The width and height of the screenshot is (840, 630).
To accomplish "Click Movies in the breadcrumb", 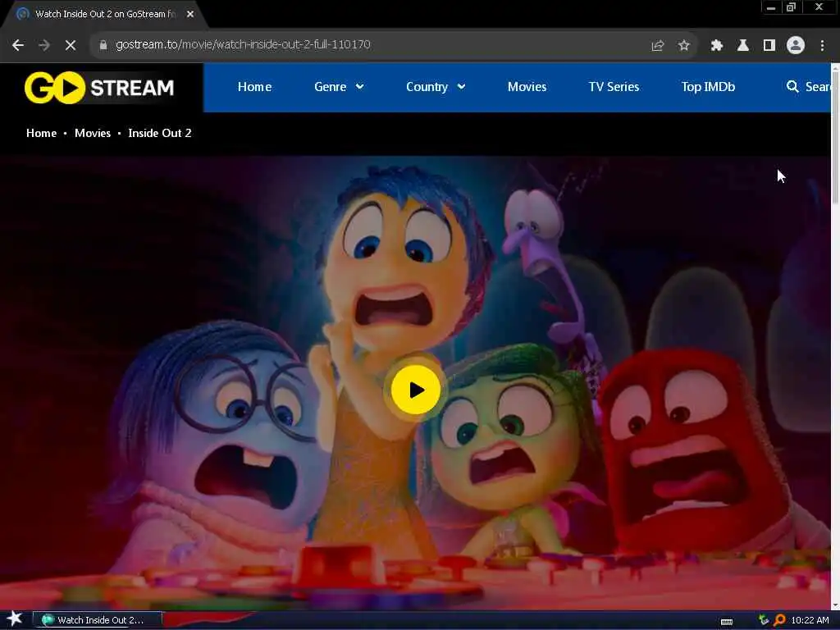I will 93,133.
